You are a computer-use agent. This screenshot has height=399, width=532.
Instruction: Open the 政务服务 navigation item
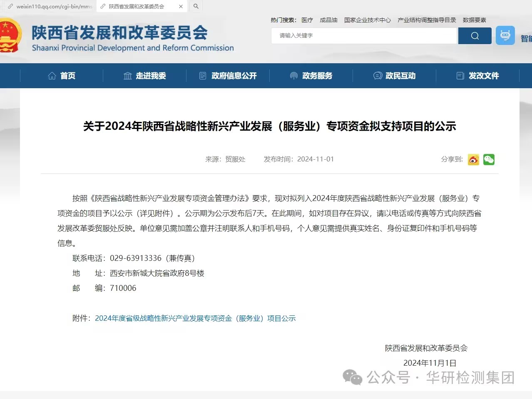pos(311,76)
